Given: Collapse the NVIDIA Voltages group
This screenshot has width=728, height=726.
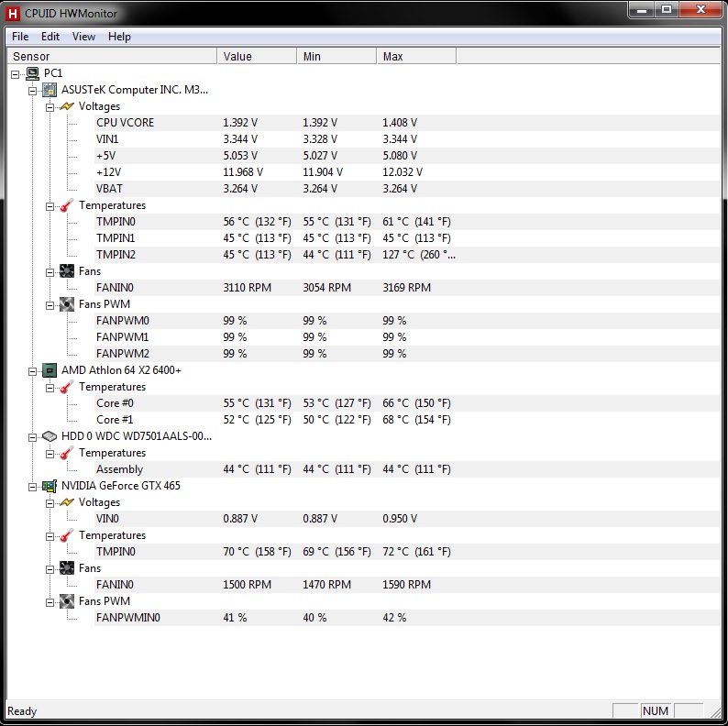Looking at the screenshot, I should [50, 503].
